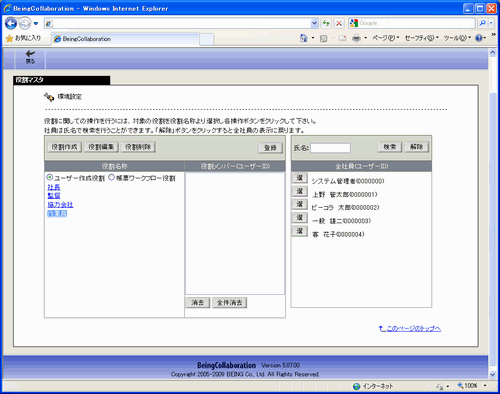The width and height of the screenshot is (500, 394).
Task: Click the red Stop loading icon
Action: click(x=339, y=23)
